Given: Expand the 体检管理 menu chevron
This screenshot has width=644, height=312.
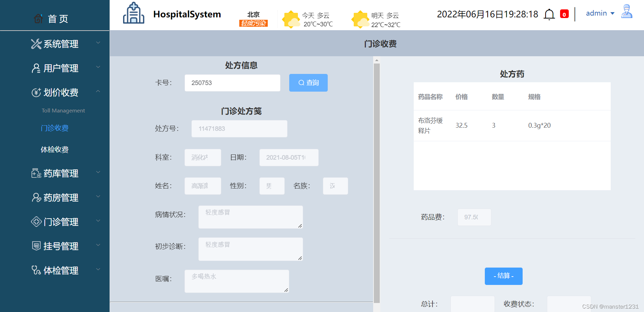Looking at the screenshot, I should (98, 269).
